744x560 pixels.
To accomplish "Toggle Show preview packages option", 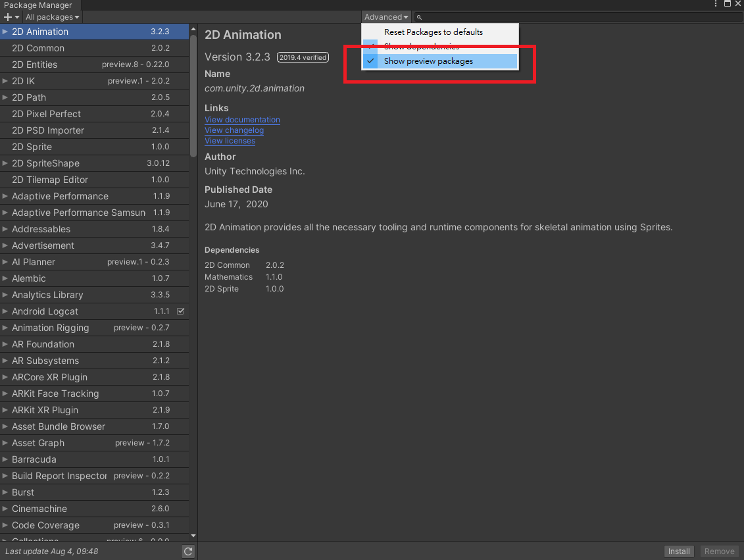I will pos(440,61).
